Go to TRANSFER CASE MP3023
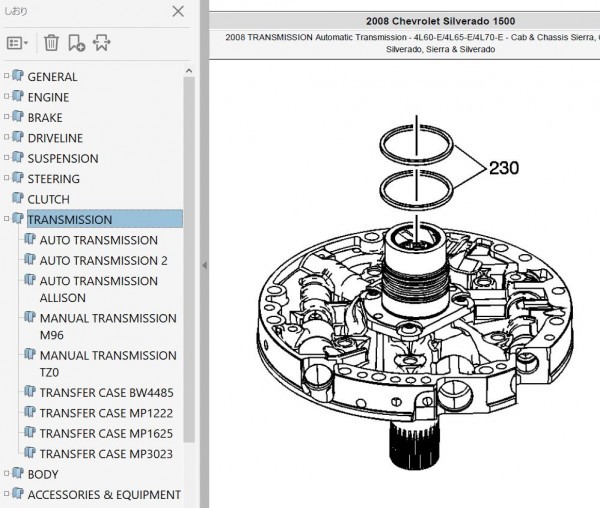Image resolution: width=600 pixels, height=508 pixels. pos(106,454)
